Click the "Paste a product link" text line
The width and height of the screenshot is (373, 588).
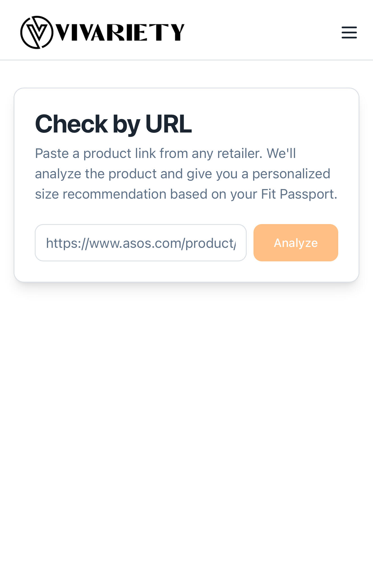(x=165, y=153)
